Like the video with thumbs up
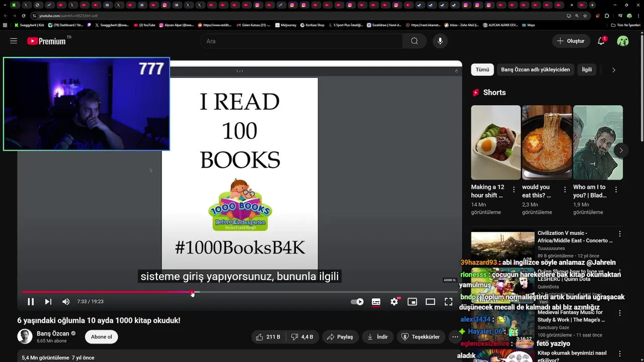 [x=268, y=337]
